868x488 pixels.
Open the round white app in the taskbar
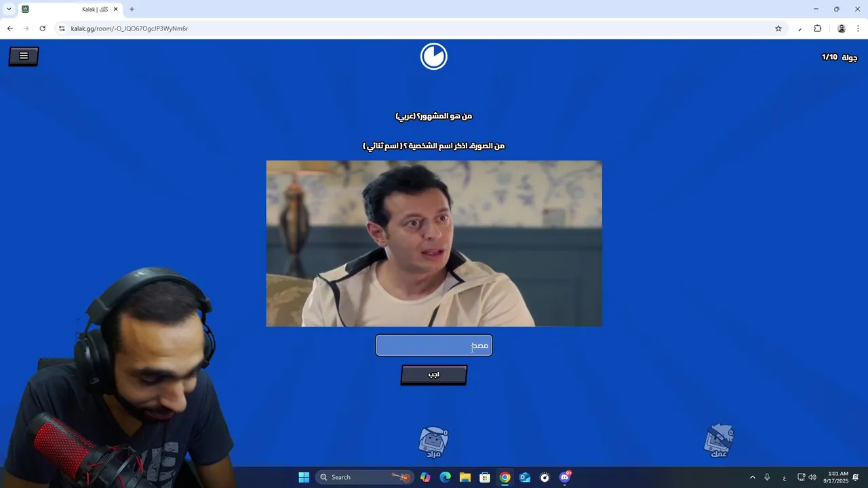pos(545,477)
